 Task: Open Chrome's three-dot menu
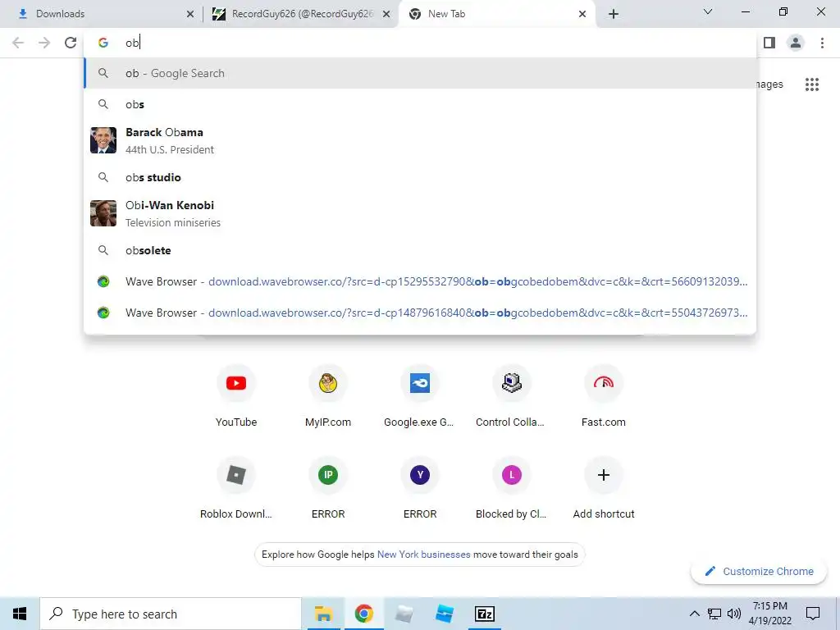tap(822, 43)
